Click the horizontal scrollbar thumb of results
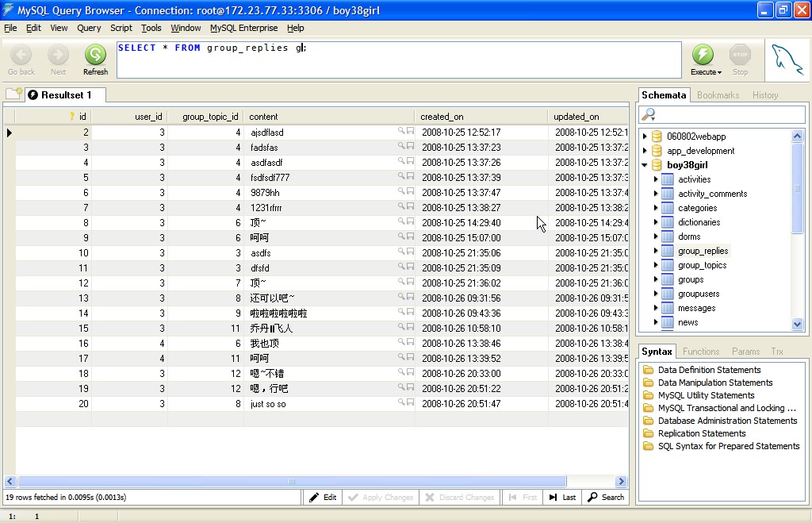 pos(292,481)
